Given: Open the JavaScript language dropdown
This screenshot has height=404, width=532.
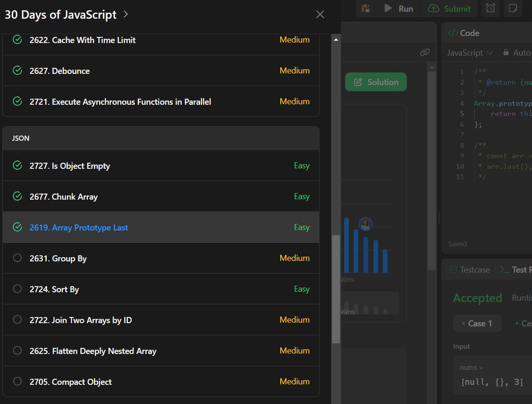Looking at the screenshot, I should (469, 53).
